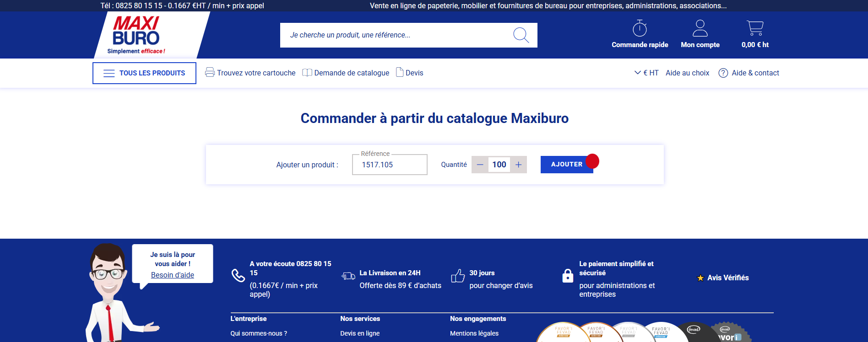Viewport: 868px width, 342px height.
Task: Expand the € HT price dropdown
Action: point(646,73)
